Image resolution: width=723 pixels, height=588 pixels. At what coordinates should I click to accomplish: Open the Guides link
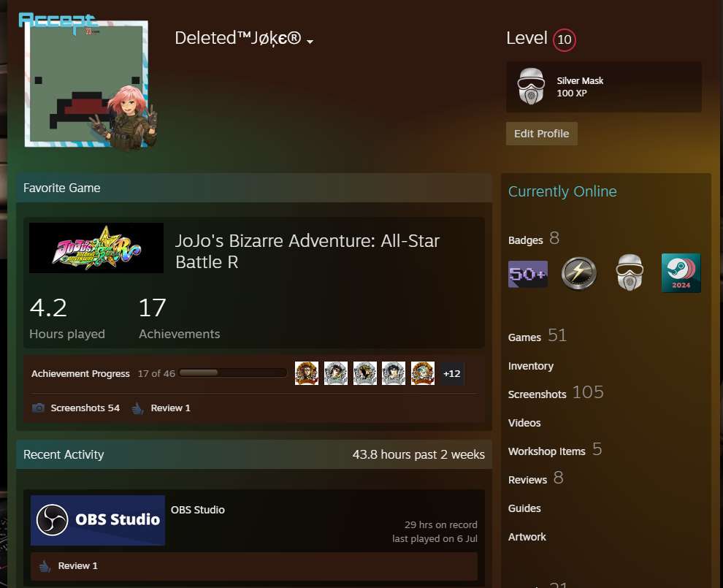click(x=524, y=508)
